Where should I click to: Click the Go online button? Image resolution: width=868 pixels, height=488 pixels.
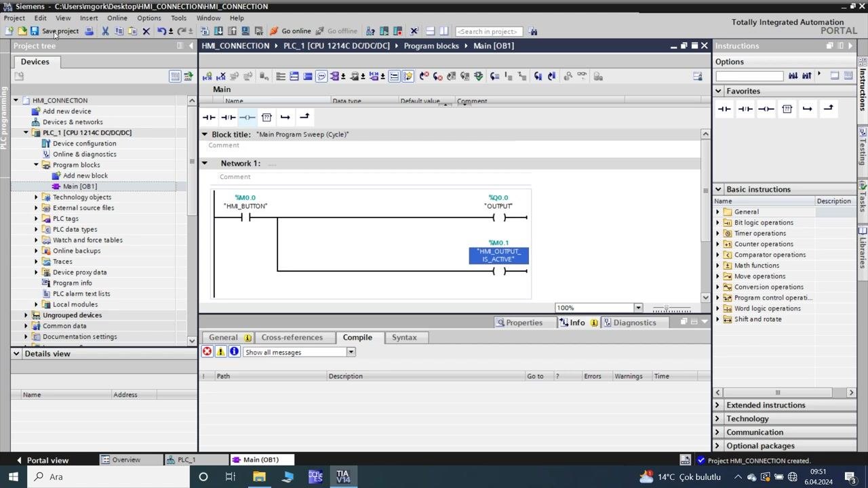[290, 31]
